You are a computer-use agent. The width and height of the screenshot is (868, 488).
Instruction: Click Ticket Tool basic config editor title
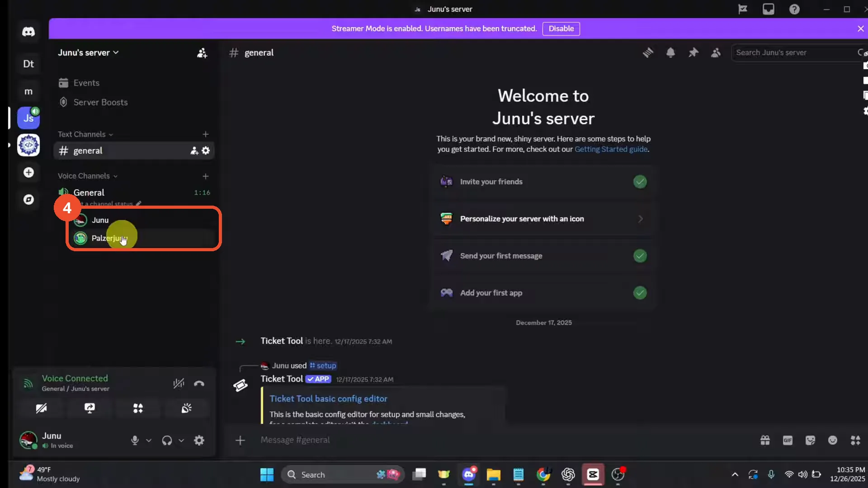pyautogui.click(x=328, y=399)
